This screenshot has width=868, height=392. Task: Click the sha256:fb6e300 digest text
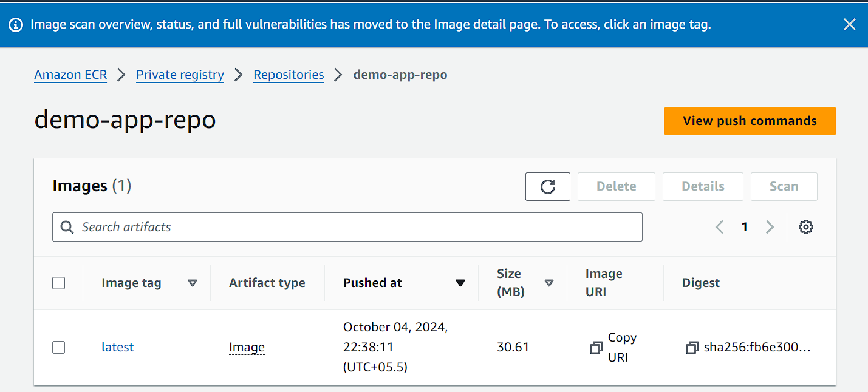tap(757, 348)
